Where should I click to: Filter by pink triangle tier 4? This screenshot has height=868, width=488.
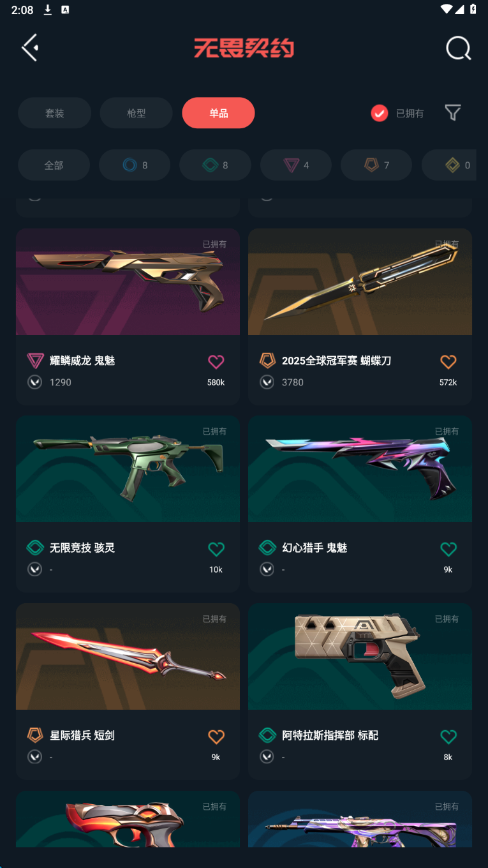pyautogui.click(x=296, y=165)
